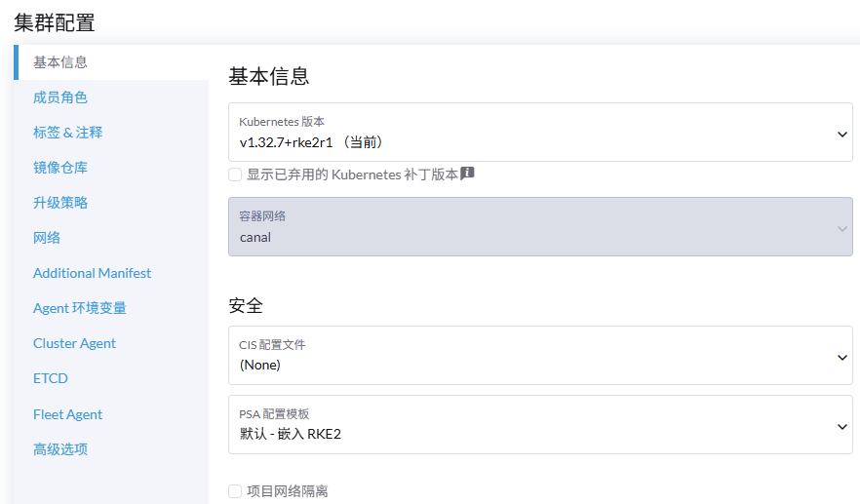Open the 升级策略 tab
The width and height of the screenshot is (860, 504).
point(60,203)
